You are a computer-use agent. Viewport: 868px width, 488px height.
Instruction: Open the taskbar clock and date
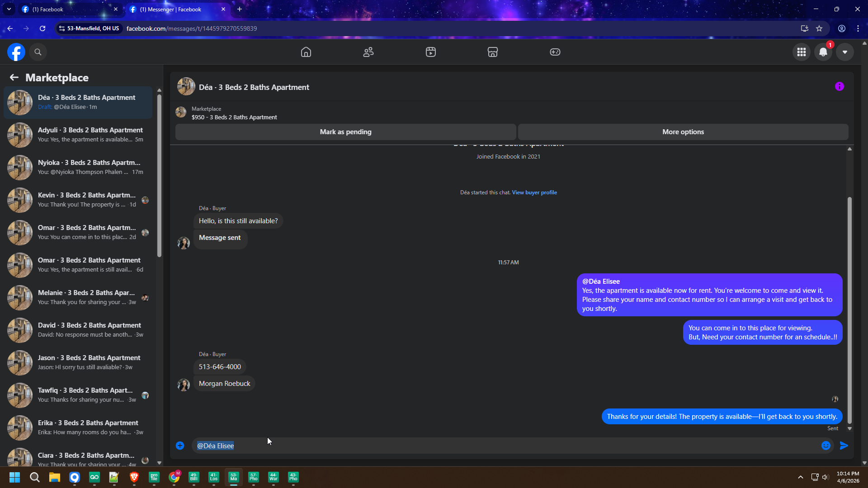[x=848, y=477]
